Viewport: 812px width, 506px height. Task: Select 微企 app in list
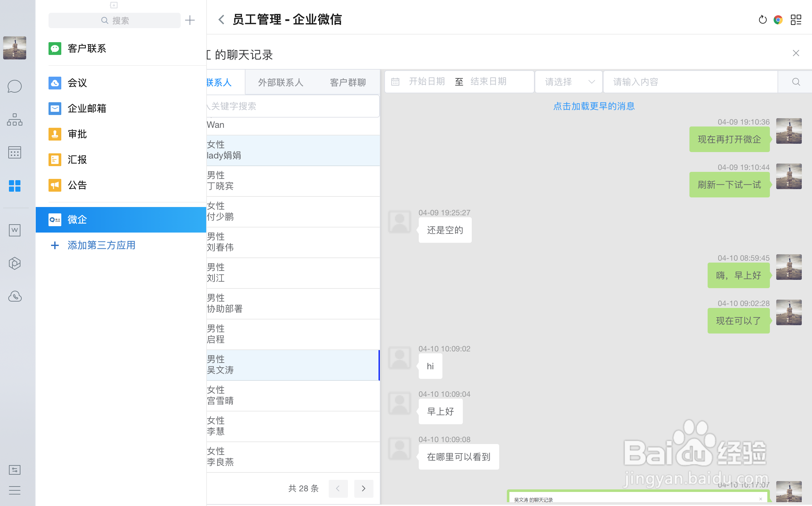pyautogui.click(x=121, y=219)
